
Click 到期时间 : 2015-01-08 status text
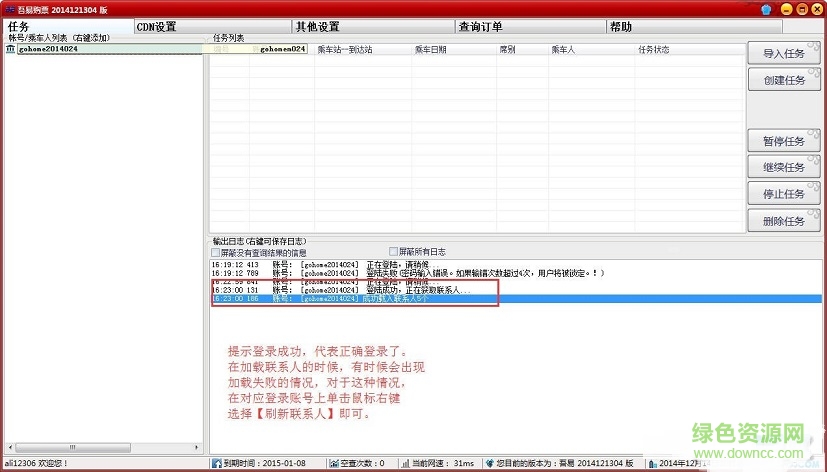tap(264, 464)
